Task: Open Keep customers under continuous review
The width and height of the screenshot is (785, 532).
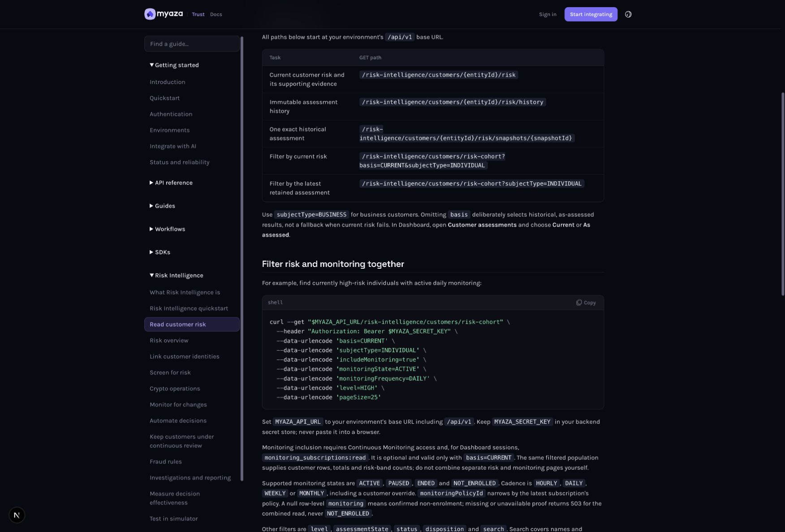Action: [x=181, y=441]
